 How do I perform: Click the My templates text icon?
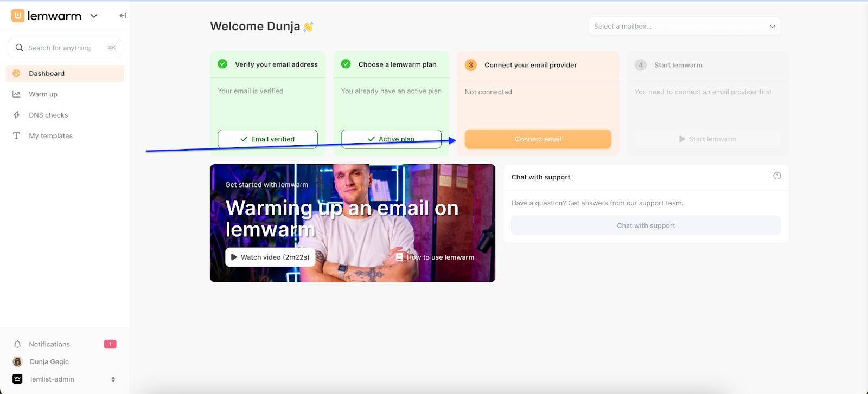click(x=17, y=136)
